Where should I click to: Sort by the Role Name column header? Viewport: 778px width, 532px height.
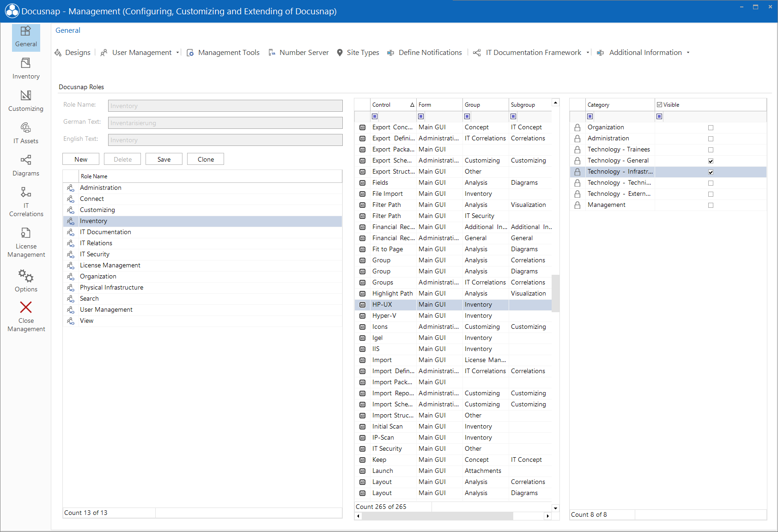(210, 176)
